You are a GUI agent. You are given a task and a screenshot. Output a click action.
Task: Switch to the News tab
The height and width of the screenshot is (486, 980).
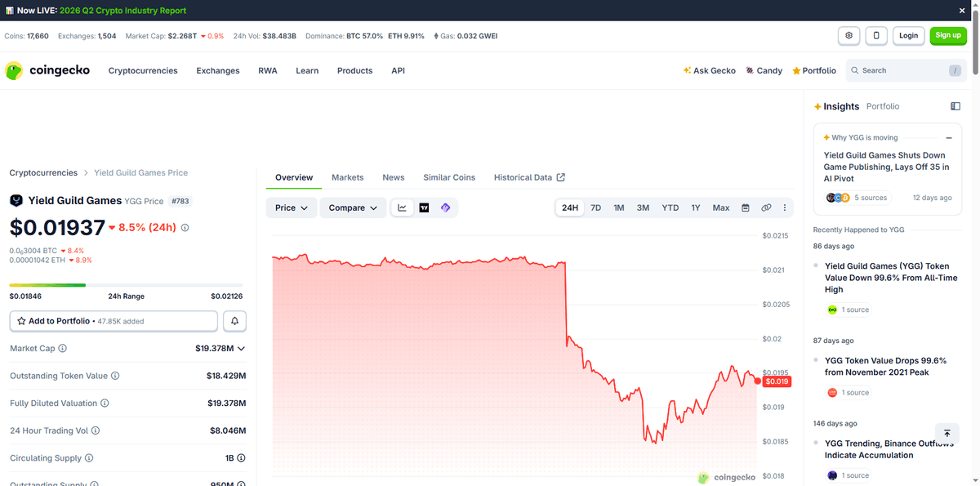tap(394, 177)
